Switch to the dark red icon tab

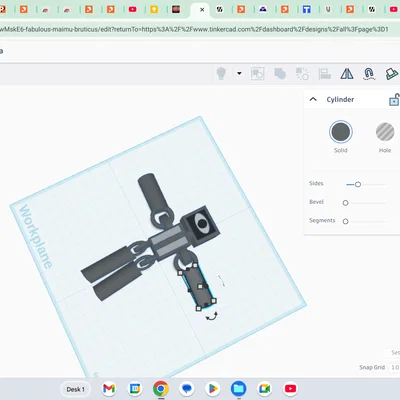pyautogui.click(x=176, y=9)
